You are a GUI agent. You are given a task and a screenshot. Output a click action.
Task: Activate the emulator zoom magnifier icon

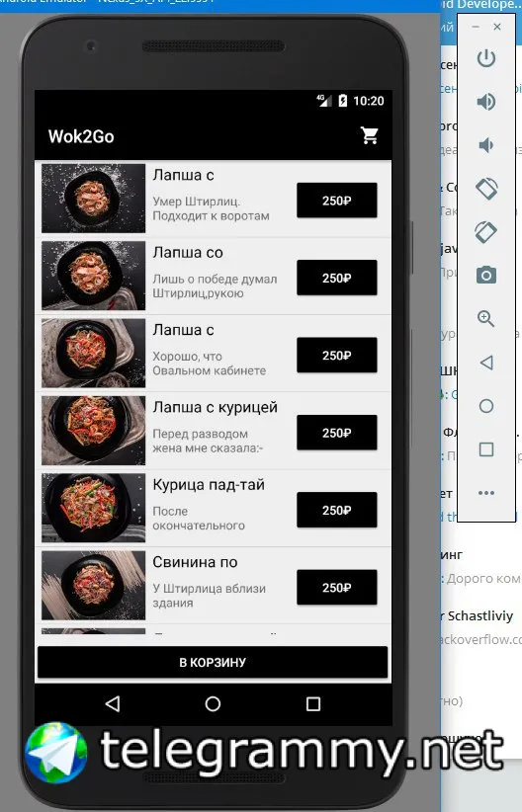[486, 318]
